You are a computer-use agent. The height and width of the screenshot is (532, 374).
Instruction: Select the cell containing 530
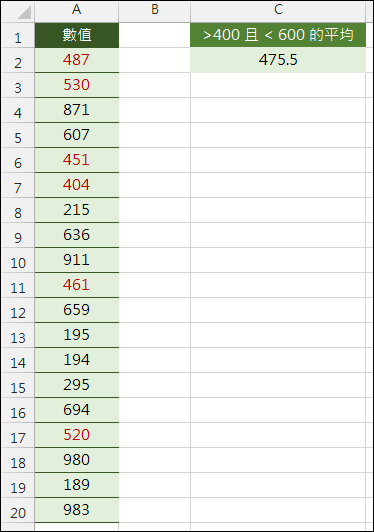coord(77,85)
